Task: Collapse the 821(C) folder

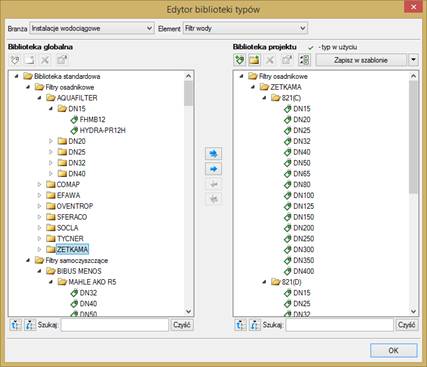Action: pos(264,98)
